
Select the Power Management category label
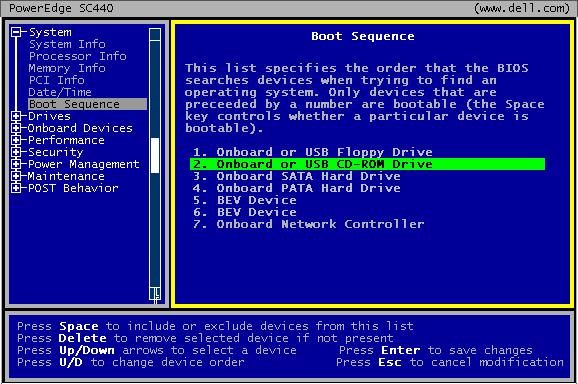pyautogui.click(x=84, y=164)
